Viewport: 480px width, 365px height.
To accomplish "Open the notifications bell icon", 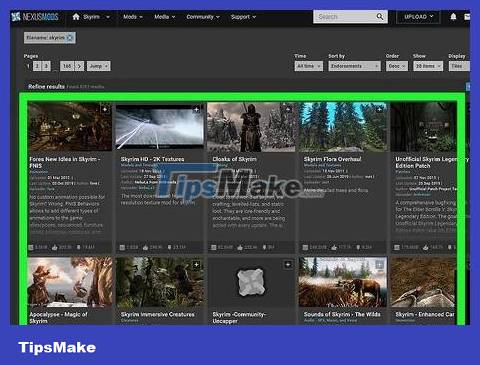I will pos(453,17).
